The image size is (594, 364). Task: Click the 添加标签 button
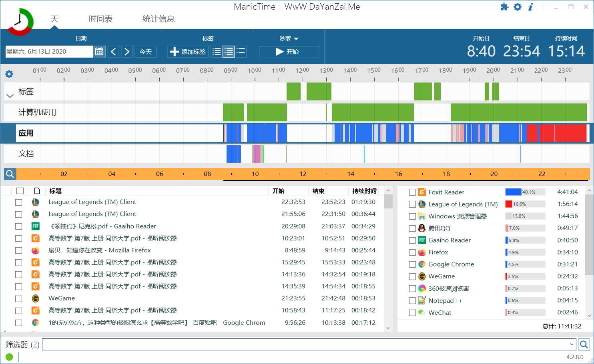tap(188, 52)
